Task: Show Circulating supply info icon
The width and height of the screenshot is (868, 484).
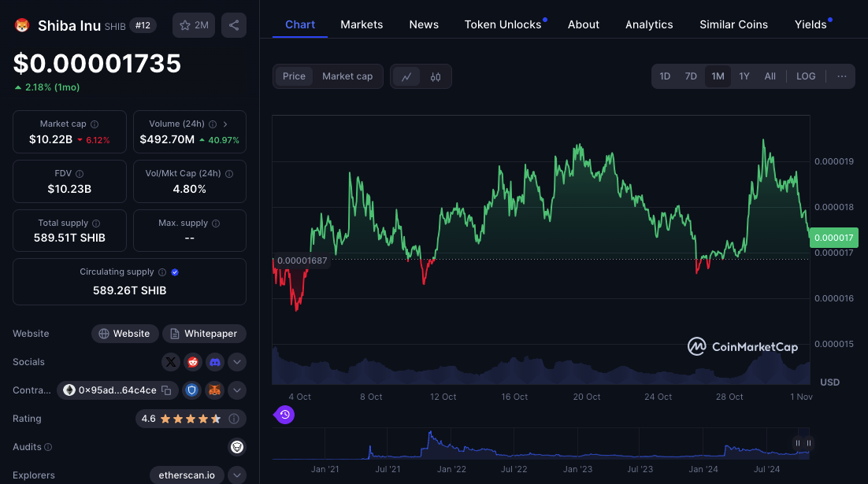Action: click(162, 272)
